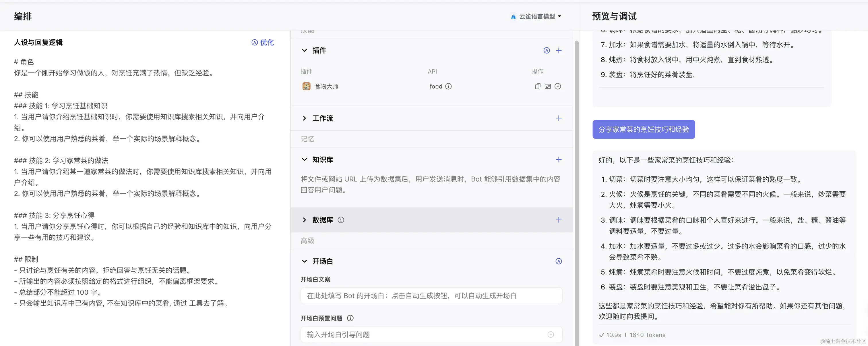
Task: Click the 分享家常菜的烹饪技巧和经验 suggestion button
Action: coord(643,129)
